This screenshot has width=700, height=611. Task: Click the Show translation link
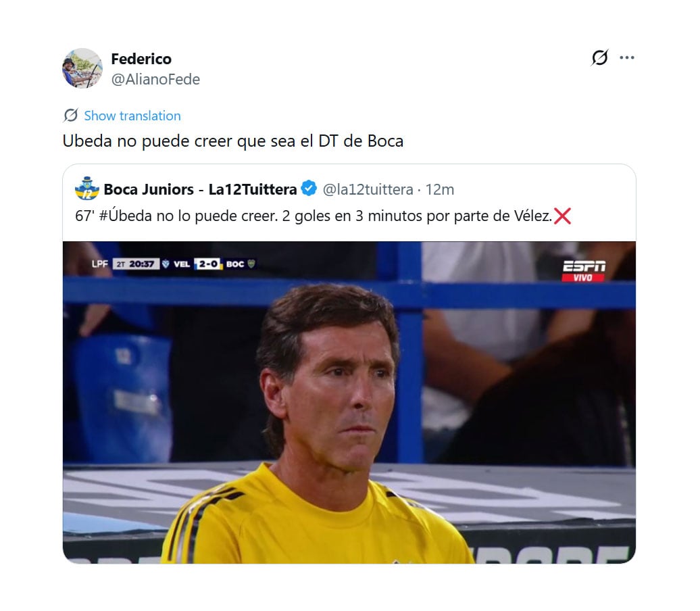point(132,116)
